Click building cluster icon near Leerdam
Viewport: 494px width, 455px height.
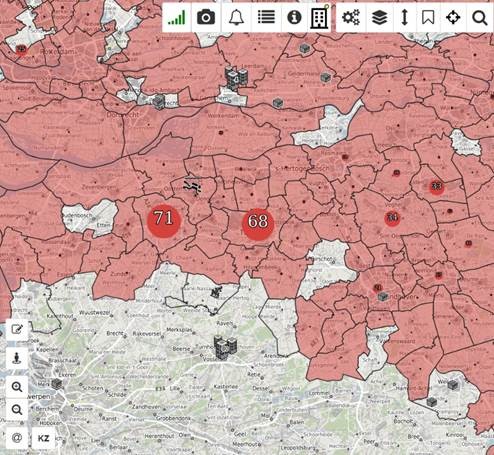click(x=236, y=79)
